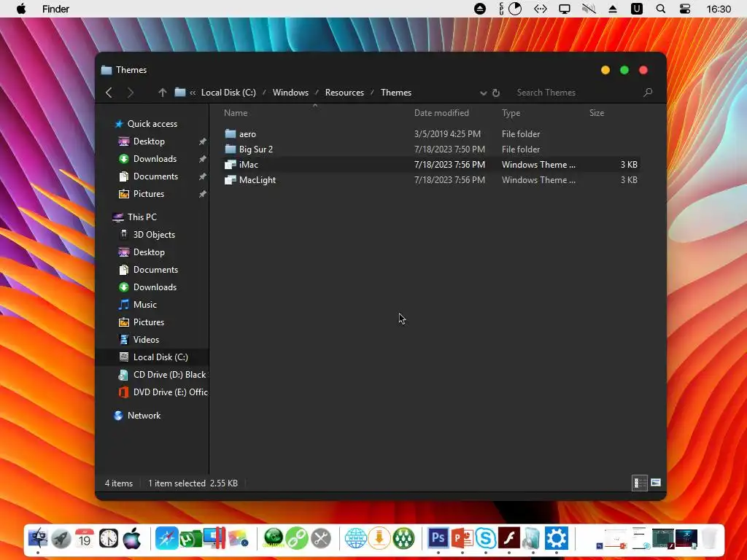This screenshot has height=560, width=747.
Task: Launch the rocket Launchpad dock icon
Action: coord(61,539)
